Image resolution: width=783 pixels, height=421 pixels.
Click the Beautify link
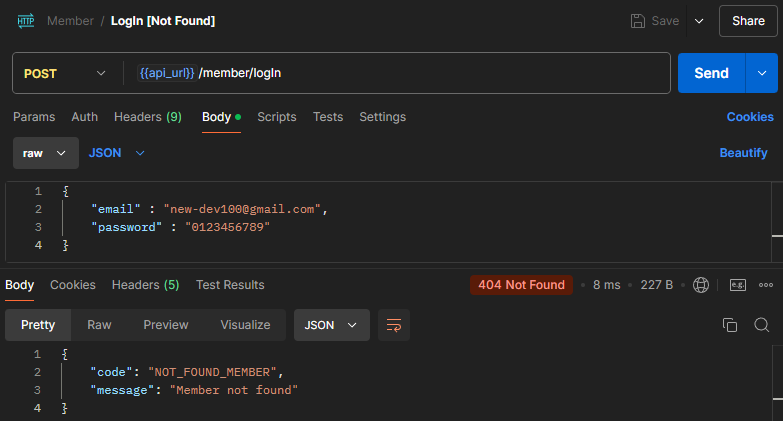click(x=743, y=153)
